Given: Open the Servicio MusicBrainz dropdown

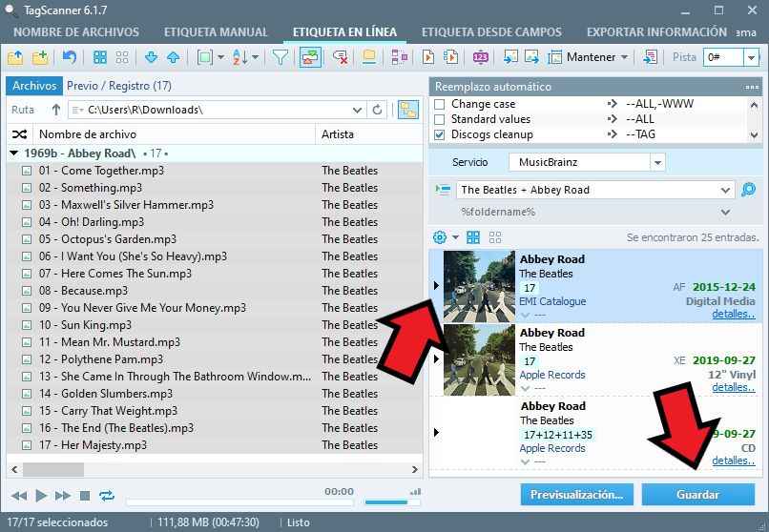Looking at the screenshot, I should (x=657, y=162).
